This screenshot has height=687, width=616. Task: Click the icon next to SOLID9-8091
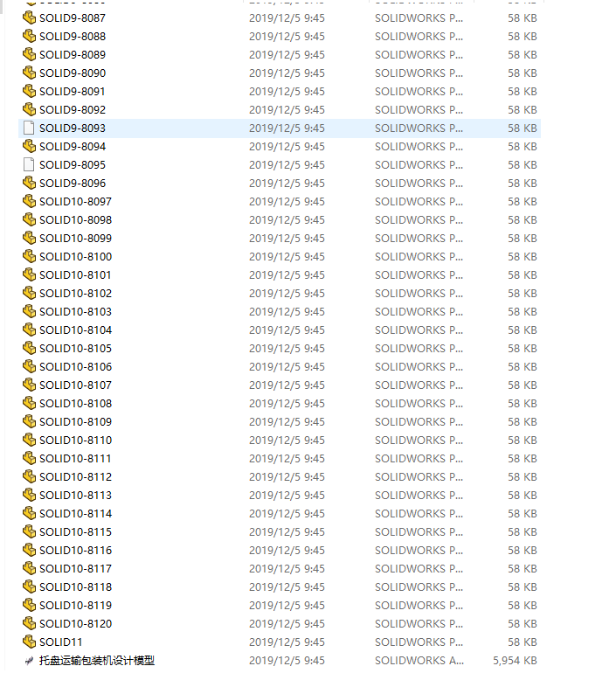click(x=29, y=92)
